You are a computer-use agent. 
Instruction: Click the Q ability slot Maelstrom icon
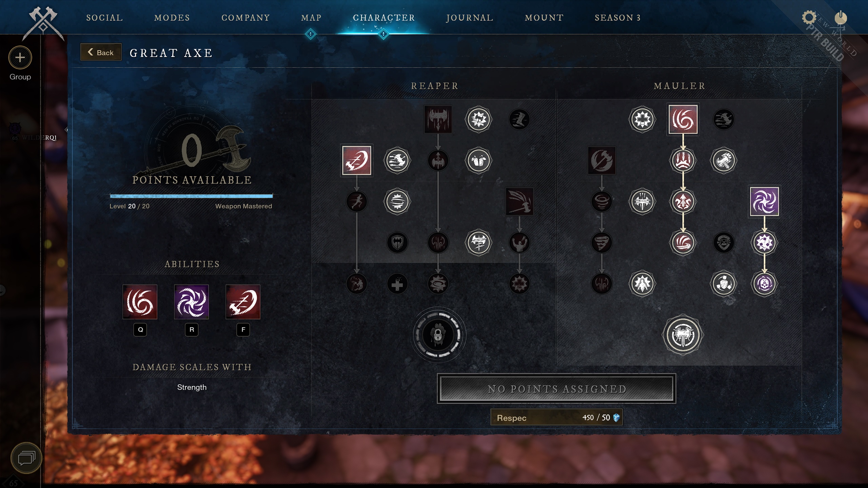click(140, 302)
